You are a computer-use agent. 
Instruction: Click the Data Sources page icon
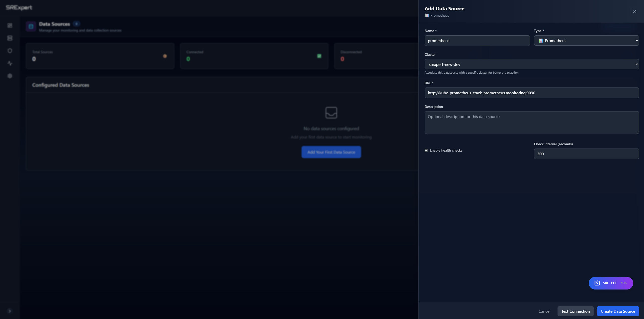(31, 26)
